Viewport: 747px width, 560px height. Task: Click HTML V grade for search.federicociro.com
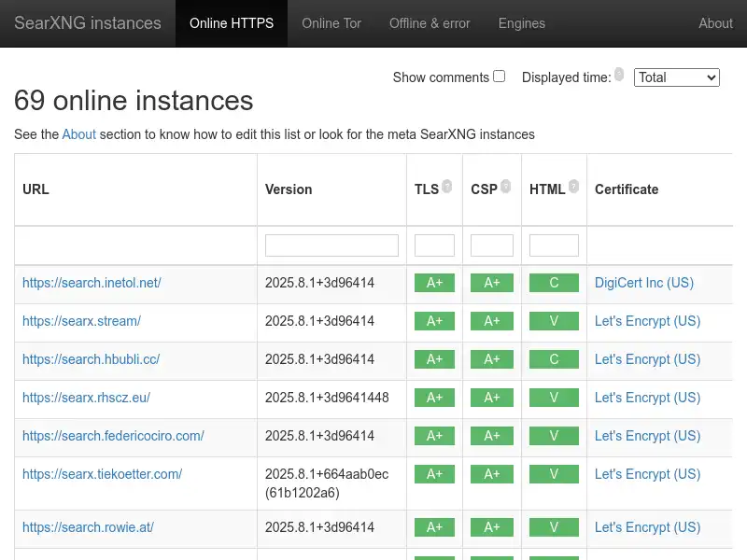tap(554, 436)
